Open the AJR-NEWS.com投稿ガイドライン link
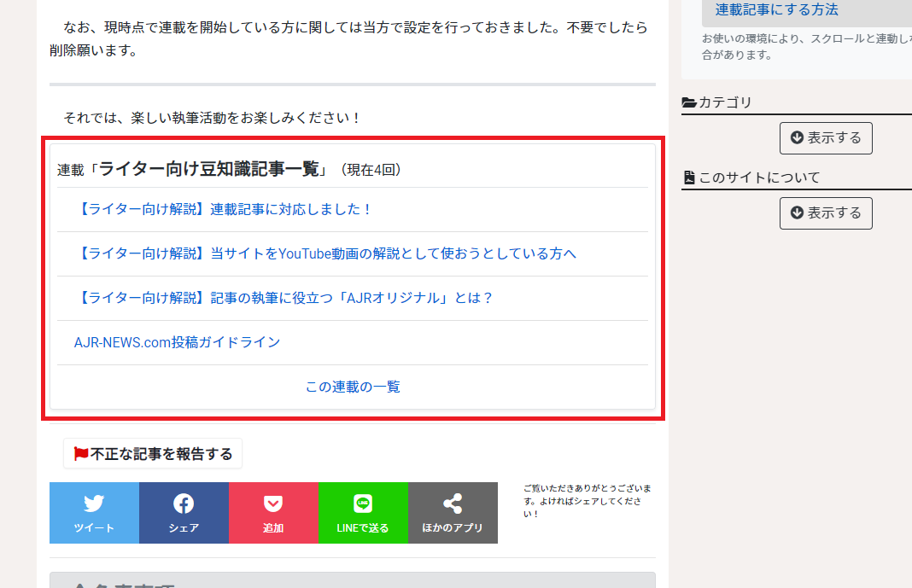The image size is (912, 588). [177, 342]
